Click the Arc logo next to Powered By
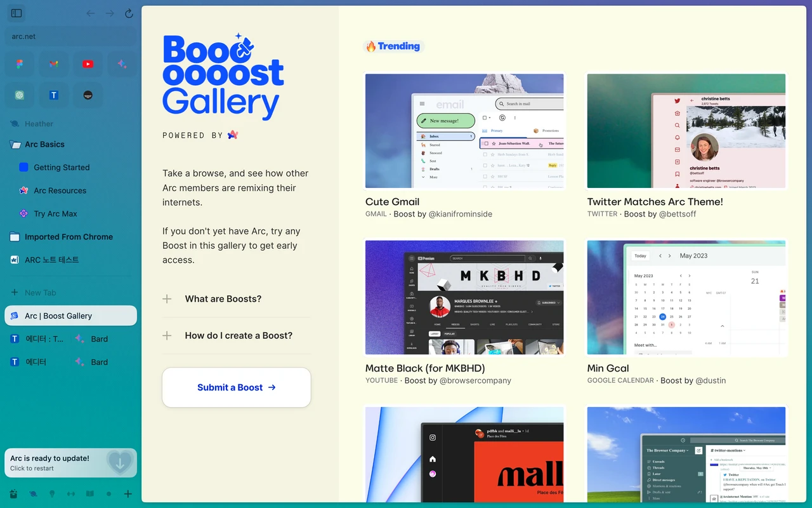This screenshot has width=812, height=508. pyautogui.click(x=233, y=135)
